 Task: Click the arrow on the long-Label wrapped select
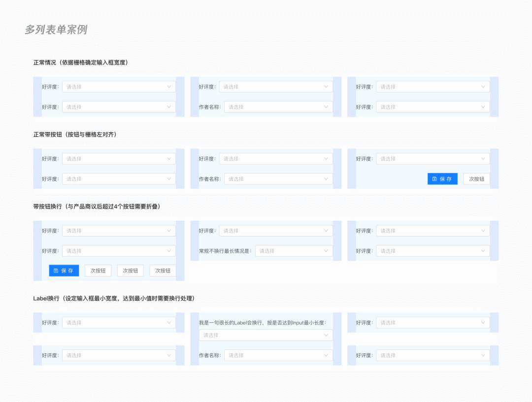pyautogui.click(x=326, y=335)
